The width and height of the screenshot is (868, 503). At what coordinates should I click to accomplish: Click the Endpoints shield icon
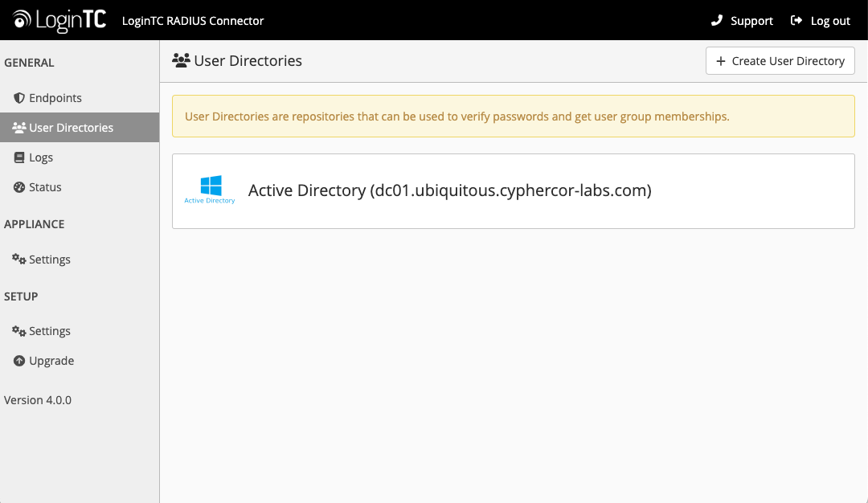(x=20, y=98)
